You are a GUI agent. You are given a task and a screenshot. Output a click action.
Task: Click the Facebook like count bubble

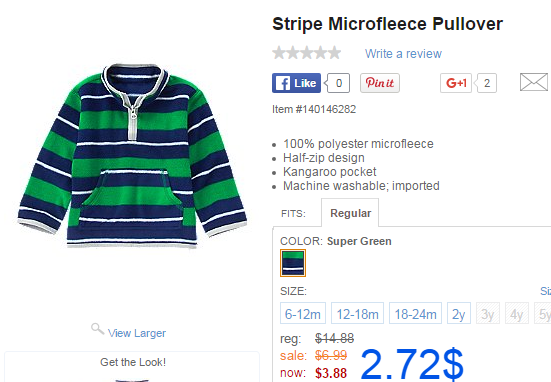(338, 83)
